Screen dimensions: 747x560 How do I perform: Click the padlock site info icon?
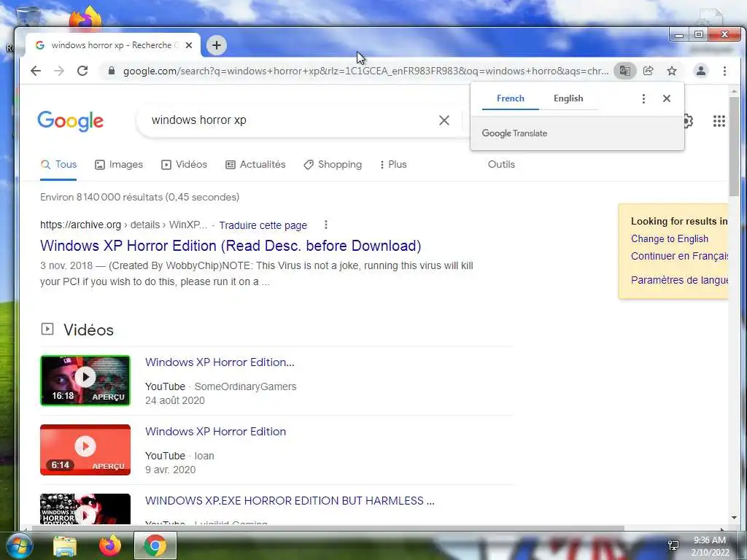112,71
